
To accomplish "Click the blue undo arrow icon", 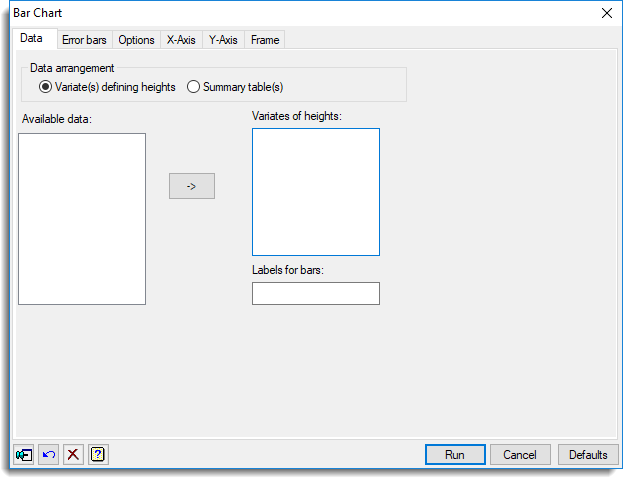I will click(49, 454).
